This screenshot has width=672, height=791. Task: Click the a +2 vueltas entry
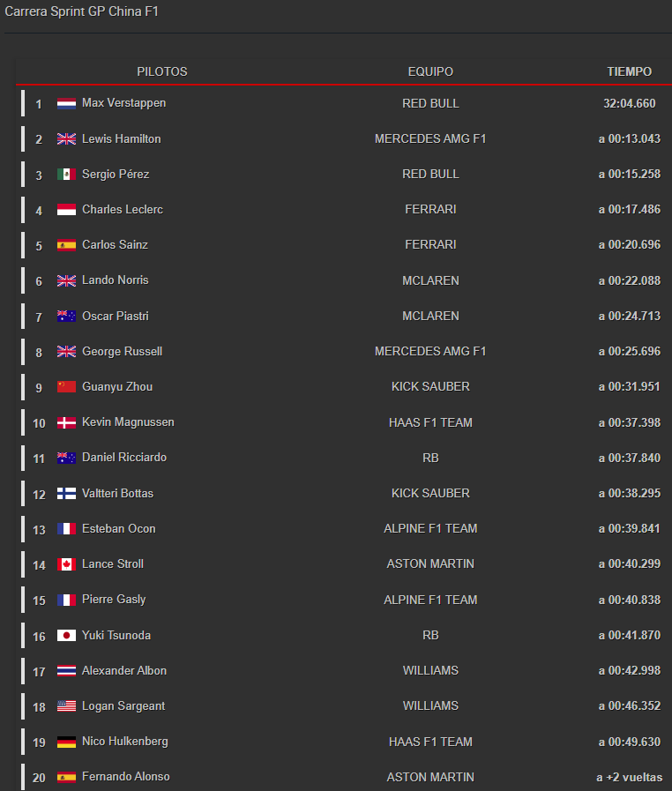(x=630, y=778)
